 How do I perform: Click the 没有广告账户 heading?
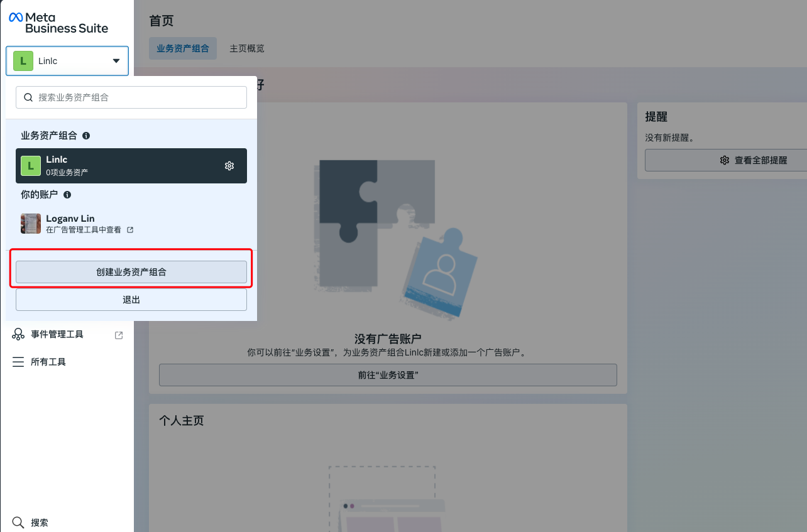click(x=388, y=339)
